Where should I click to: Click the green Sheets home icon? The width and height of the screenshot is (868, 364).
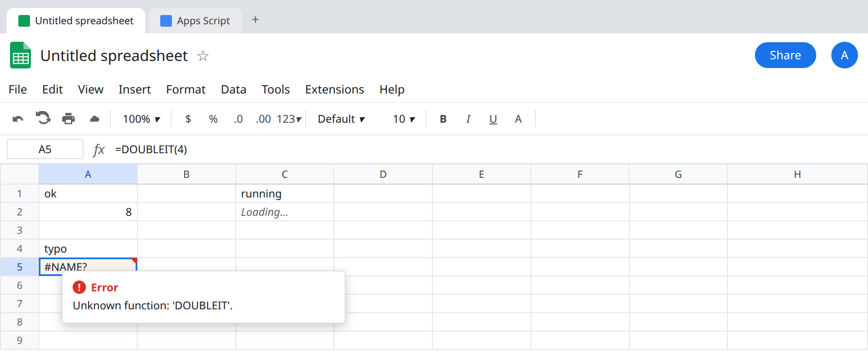(20, 55)
